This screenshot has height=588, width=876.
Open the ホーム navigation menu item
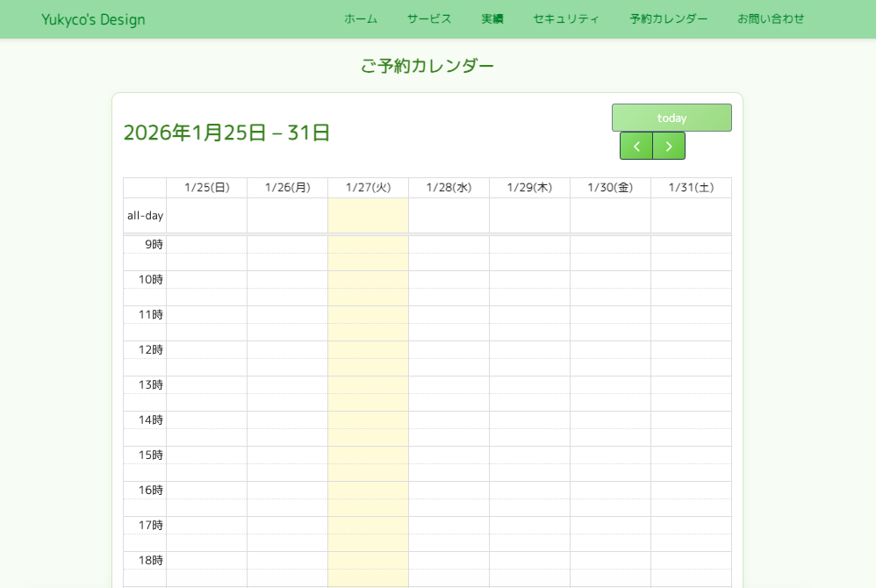click(x=360, y=18)
